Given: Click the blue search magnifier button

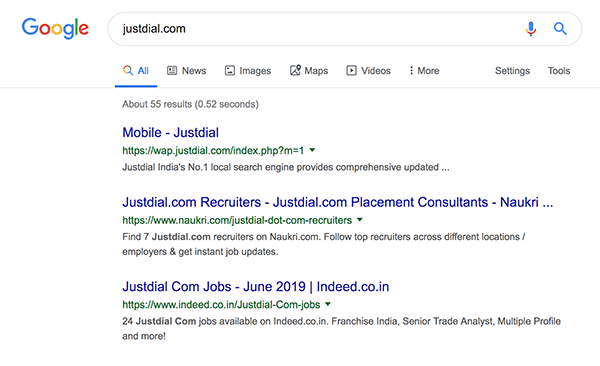Looking at the screenshot, I should (x=560, y=29).
